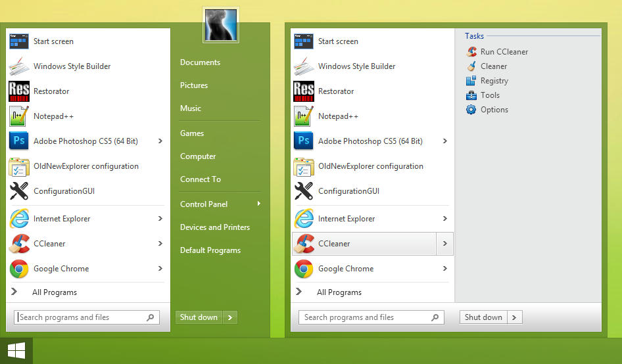Click the user account picture thumbnail
This screenshot has width=622, height=364.
tap(221, 25)
